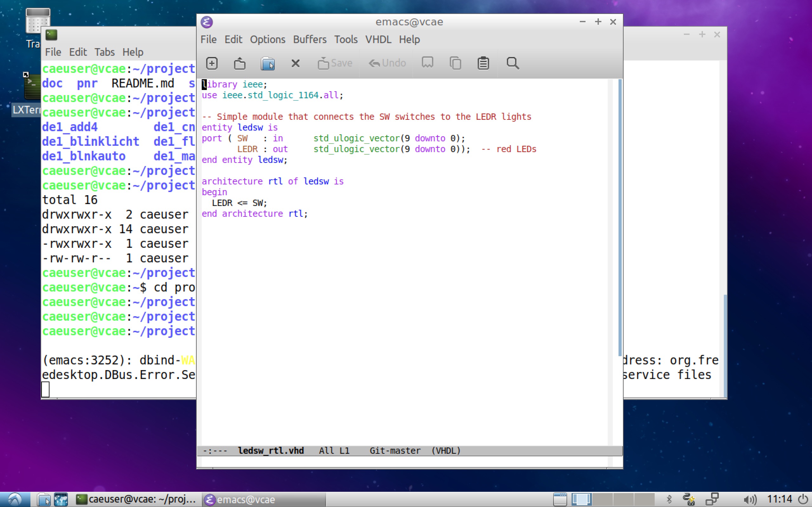Open the Tools menu in Emacs
The width and height of the screenshot is (812, 507).
(346, 40)
